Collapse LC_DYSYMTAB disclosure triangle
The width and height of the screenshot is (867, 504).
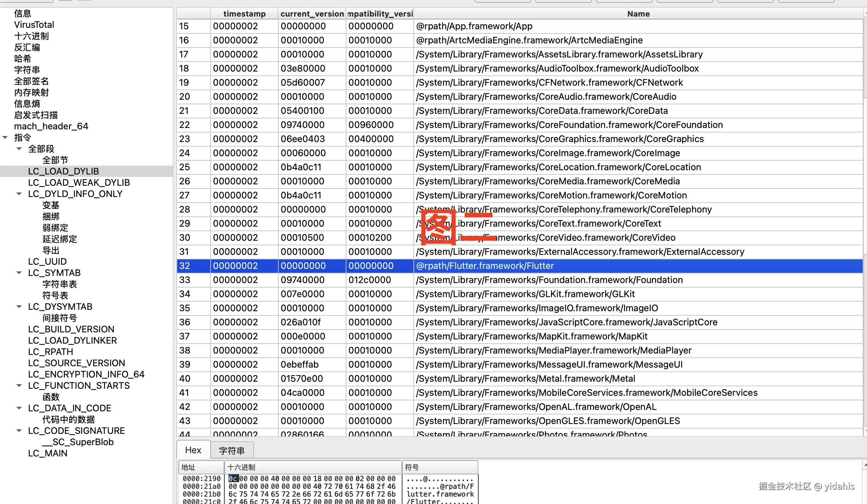[19, 307]
